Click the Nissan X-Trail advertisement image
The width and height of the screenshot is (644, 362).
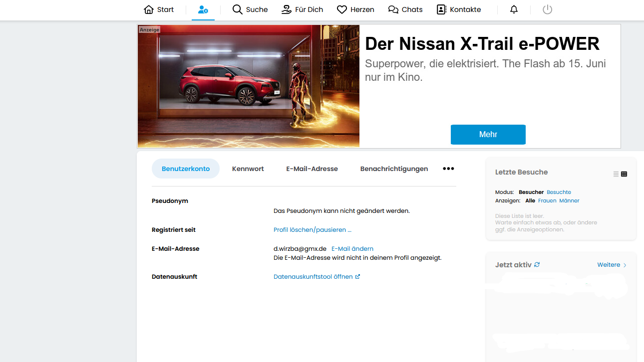tap(248, 85)
